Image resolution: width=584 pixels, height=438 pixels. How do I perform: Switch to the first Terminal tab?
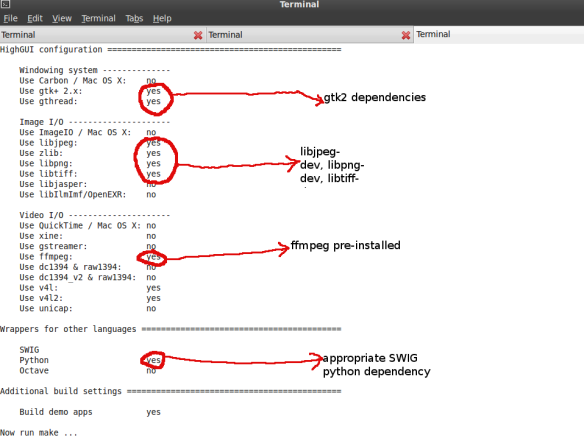click(103, 35)
